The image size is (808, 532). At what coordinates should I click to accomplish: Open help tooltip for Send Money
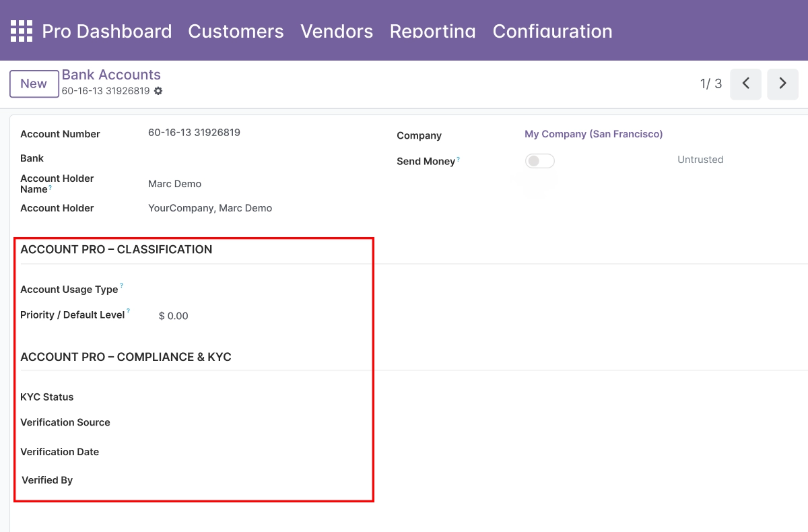[x=458, y=159]
